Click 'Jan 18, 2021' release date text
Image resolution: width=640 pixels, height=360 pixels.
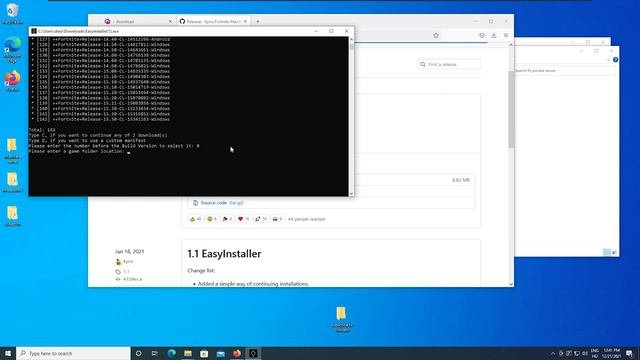(129, 251)
